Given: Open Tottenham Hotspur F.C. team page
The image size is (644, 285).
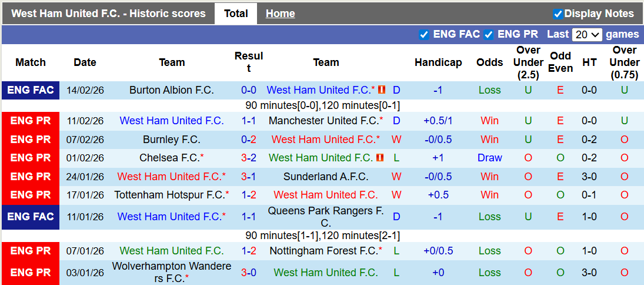Looking at the screenshot, I should tap(169, 195).
